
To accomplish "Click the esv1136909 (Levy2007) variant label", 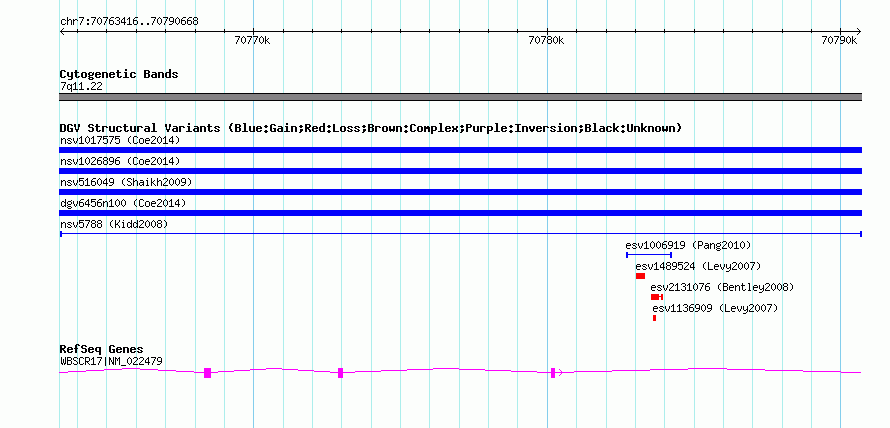I will tap(715, 308).
